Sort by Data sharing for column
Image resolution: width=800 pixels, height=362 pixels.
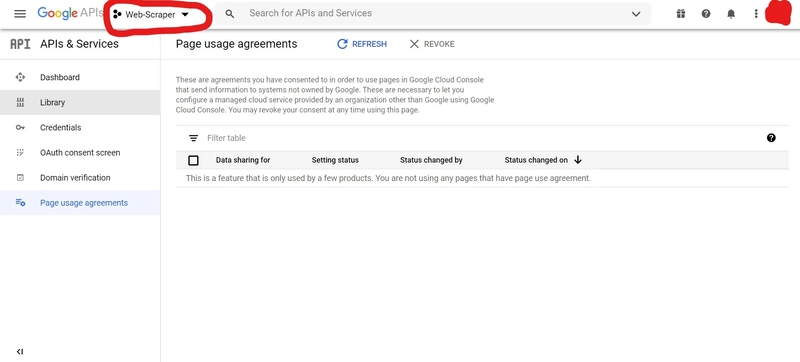[243, 160]
